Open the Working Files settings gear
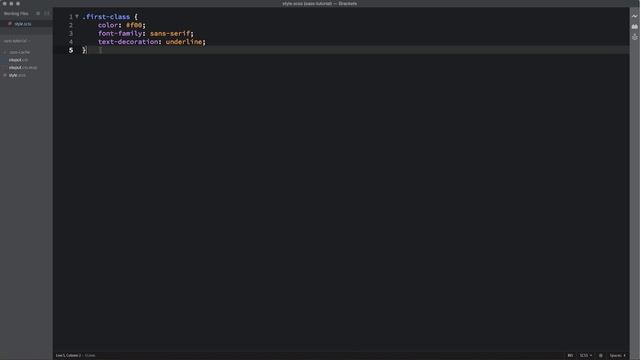Viewport: 640px width, 360px height. (x=38, y=13)
